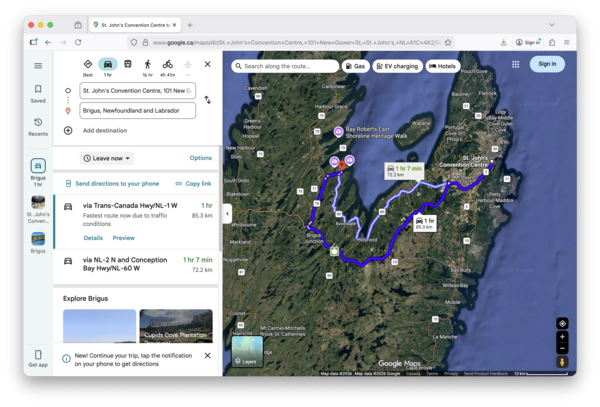Select Cycling travel mode
The height and width of the screenshot is (407, 600).
coord(168,67)
